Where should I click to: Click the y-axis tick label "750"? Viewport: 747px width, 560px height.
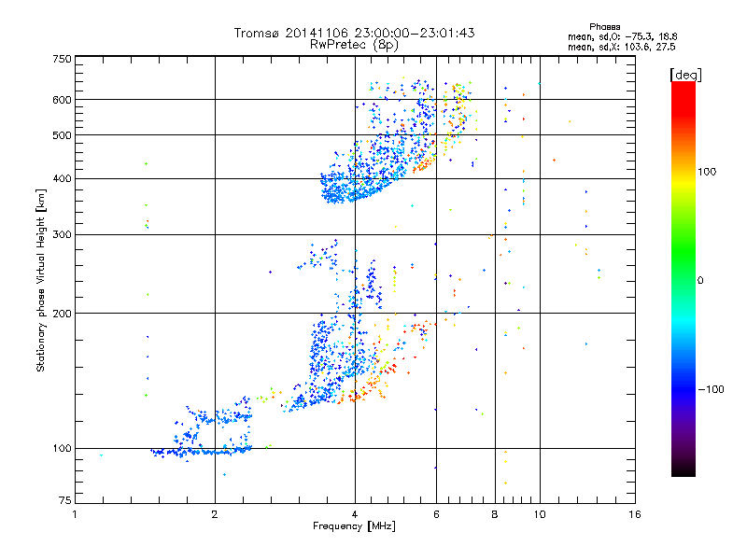pyautogui.click(x=62, y=59)
